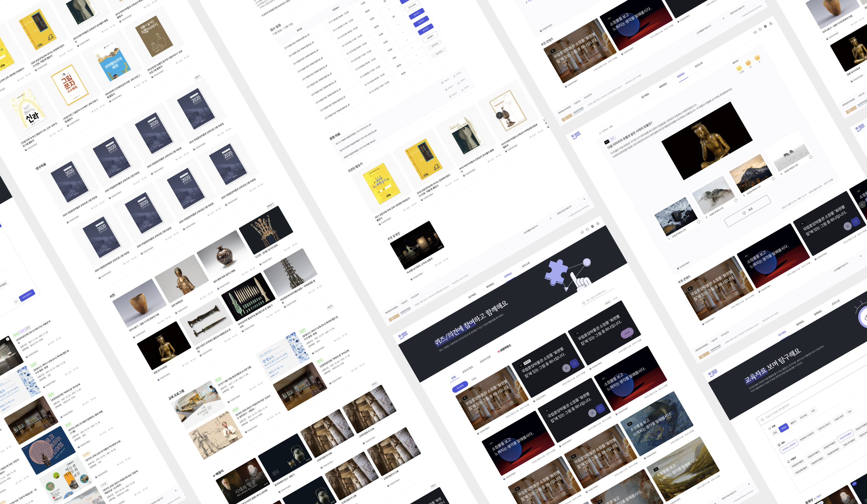Open the globe language icon above the puzzle banner
This screenshot has width=867, height=504.
592,226
